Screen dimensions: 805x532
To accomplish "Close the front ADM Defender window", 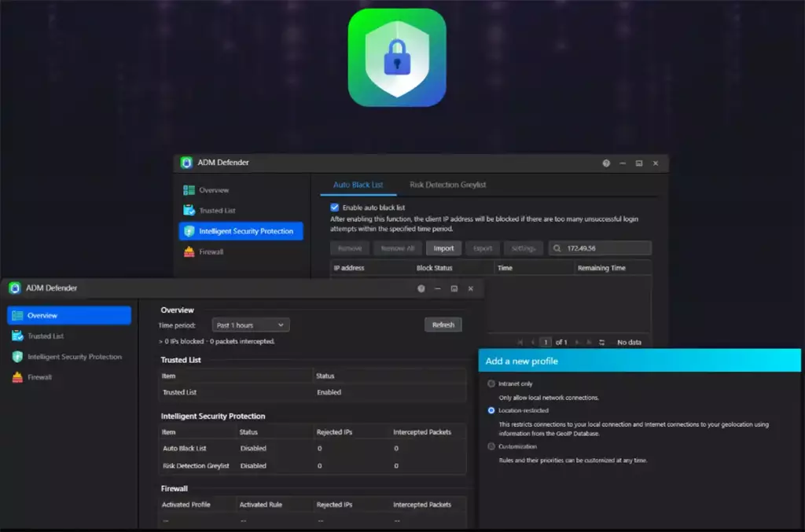I will pos(470,289).
